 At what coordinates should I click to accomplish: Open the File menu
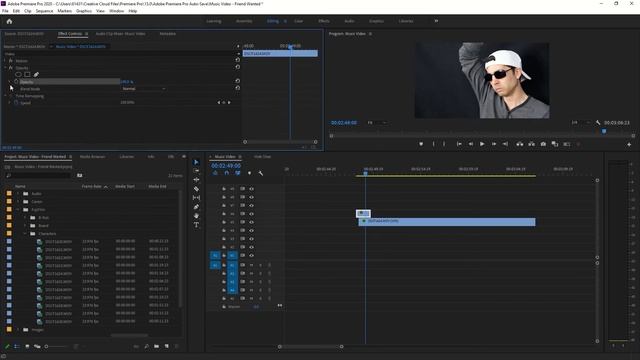tap(5, 11)
